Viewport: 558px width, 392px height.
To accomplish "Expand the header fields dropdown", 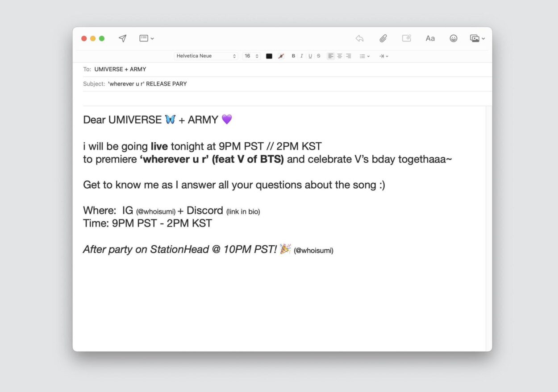I will coord(146,38).
